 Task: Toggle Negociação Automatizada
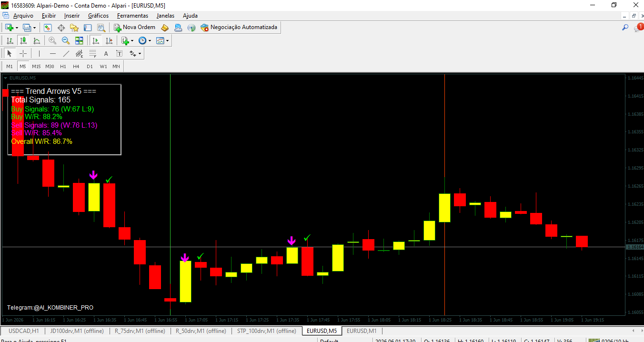click(x=239, y=28)
